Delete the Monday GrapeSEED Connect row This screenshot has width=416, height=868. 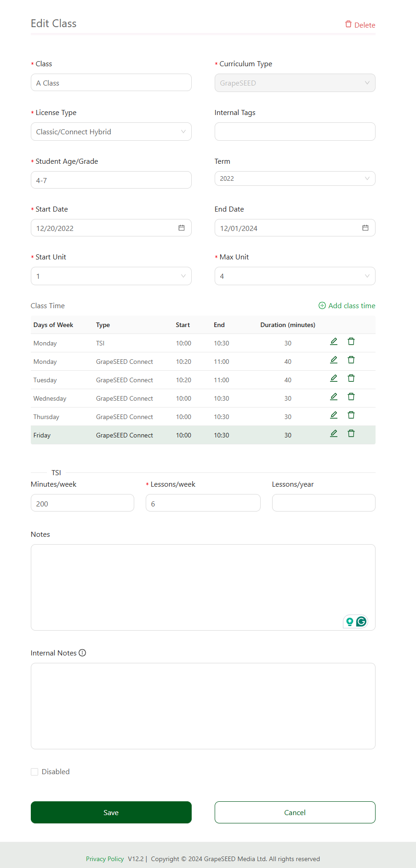[x=351, y=360]
